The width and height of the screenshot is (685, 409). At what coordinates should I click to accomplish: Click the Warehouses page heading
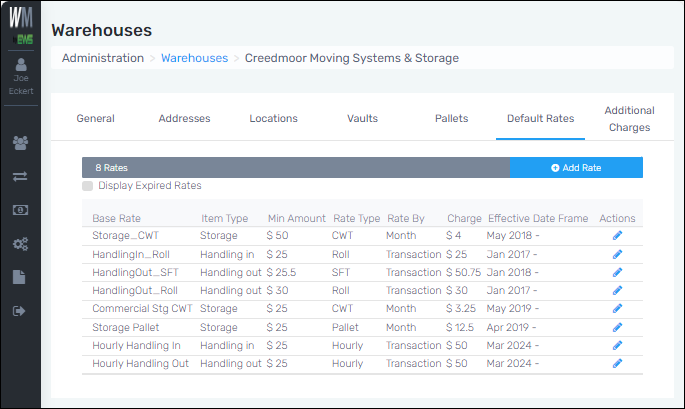[102, 30]
